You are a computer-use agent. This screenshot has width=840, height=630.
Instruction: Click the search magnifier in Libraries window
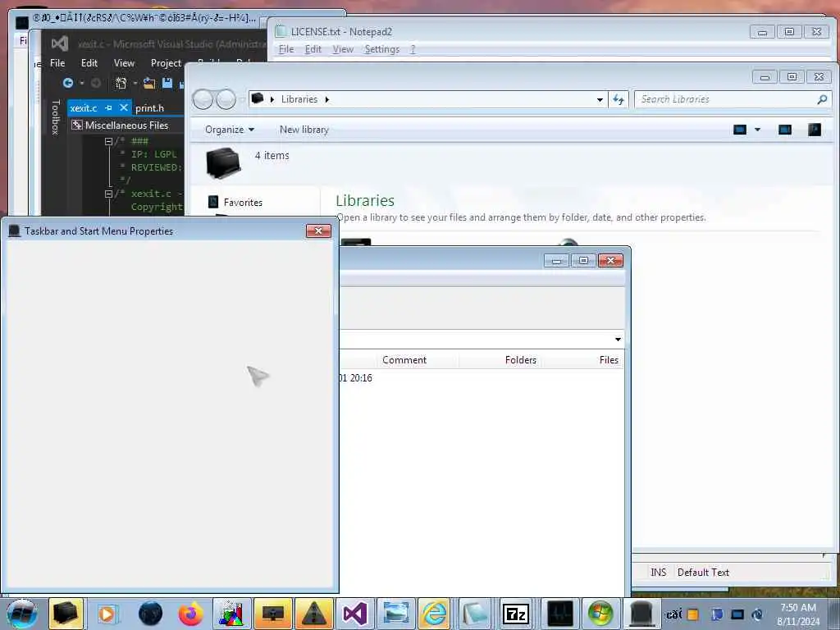[x=822, y=99]
